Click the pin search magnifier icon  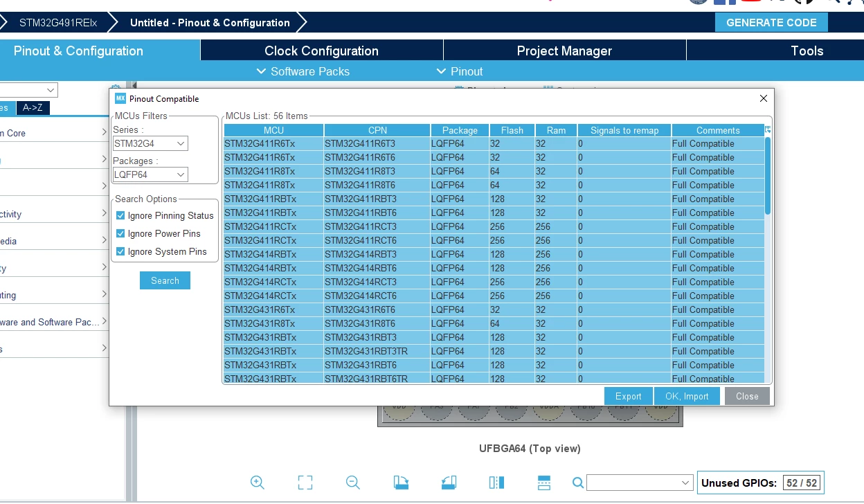577,483
